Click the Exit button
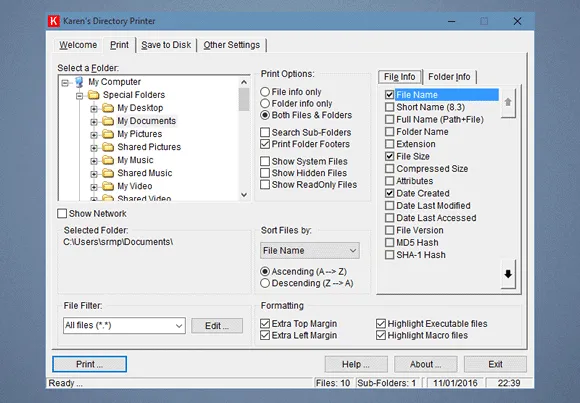The height and width of the screenshot is (403, 580). coord(495,365)
